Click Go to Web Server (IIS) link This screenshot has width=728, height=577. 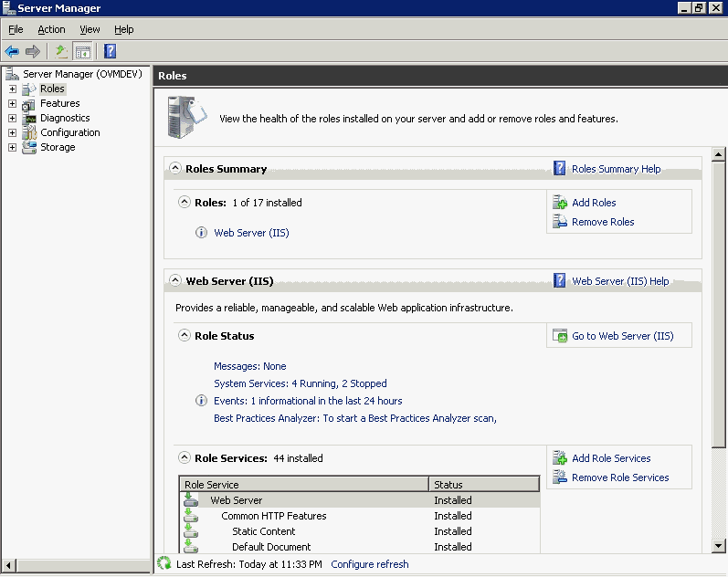[623, 336]
